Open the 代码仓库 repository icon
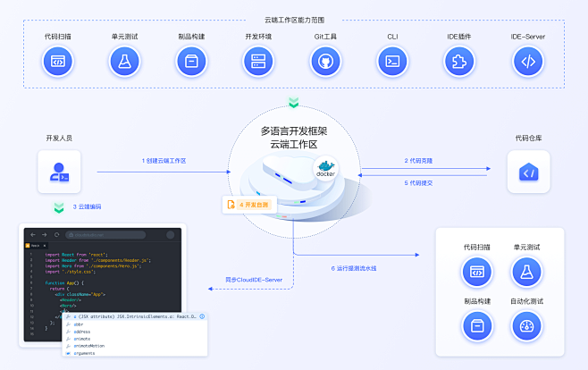This screenshot has height=370, width=588. 528,172
